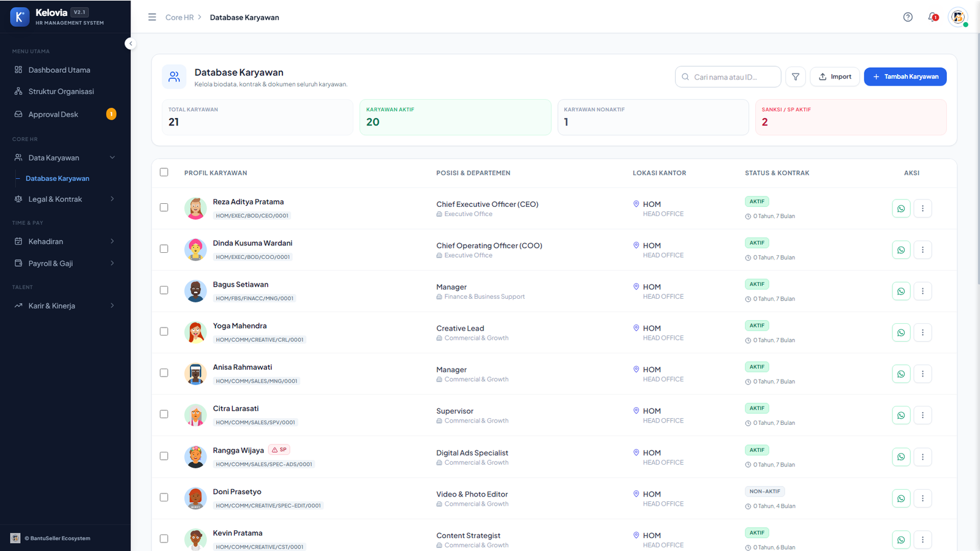Viewport: 980px width, 551px height.
Task: Focus the Cari nama atau ID search field
Action: click(x=728, y=77)
